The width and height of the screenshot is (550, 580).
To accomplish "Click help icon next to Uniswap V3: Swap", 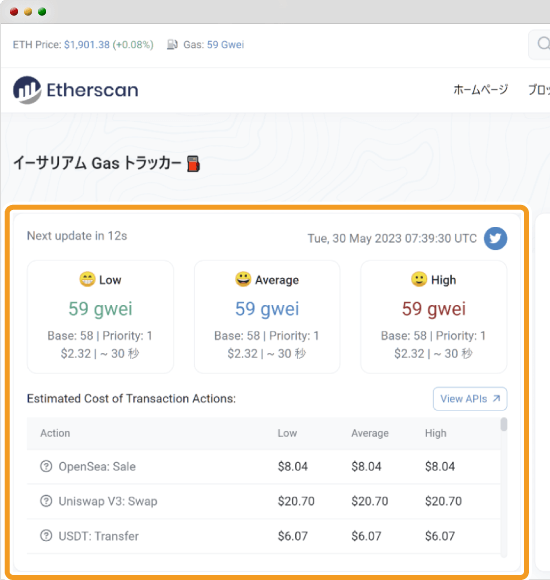I will (46, 501).
